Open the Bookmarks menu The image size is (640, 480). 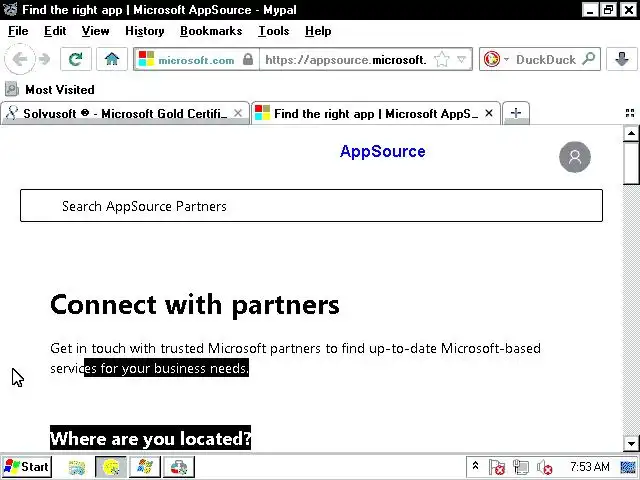[211, 31]
